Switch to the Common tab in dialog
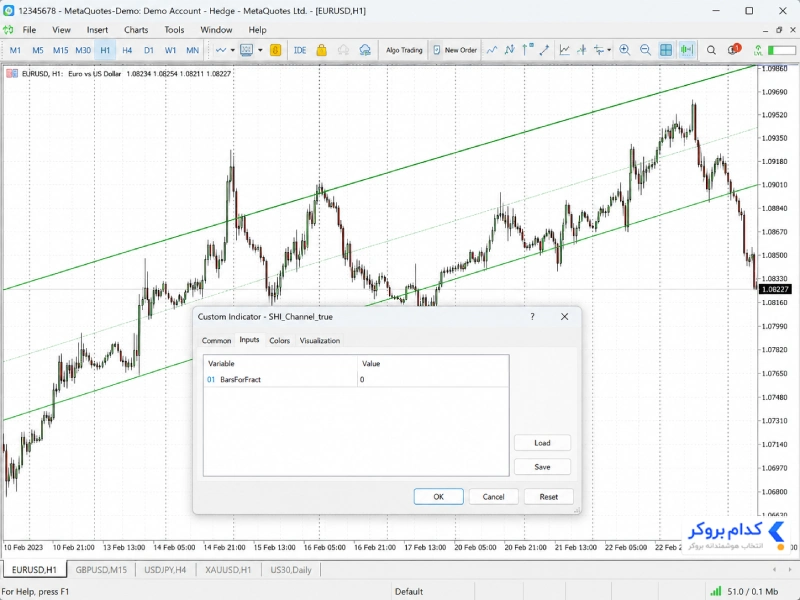800x600 pixels. coord(216,340)
